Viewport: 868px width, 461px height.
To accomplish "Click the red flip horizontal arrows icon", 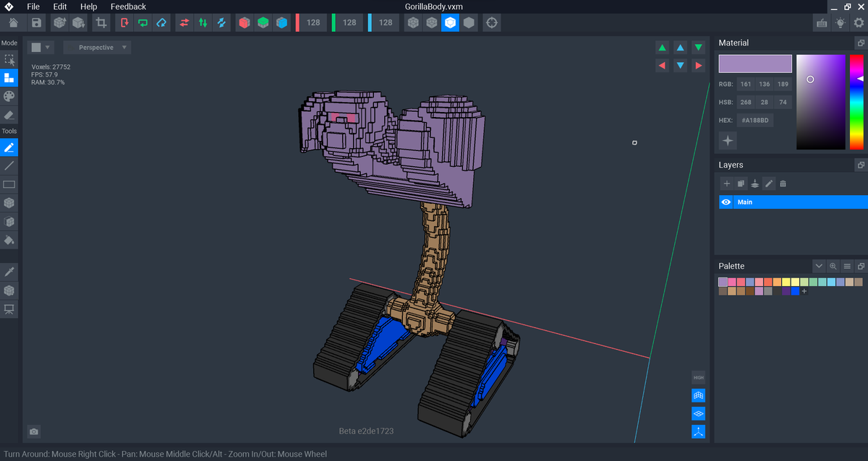I will pos(184,22).
